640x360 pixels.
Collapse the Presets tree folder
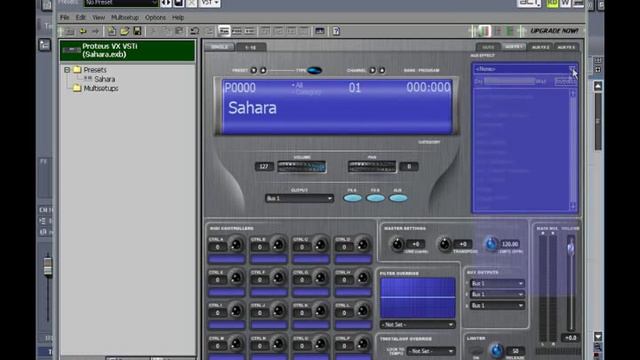(67, 70)
